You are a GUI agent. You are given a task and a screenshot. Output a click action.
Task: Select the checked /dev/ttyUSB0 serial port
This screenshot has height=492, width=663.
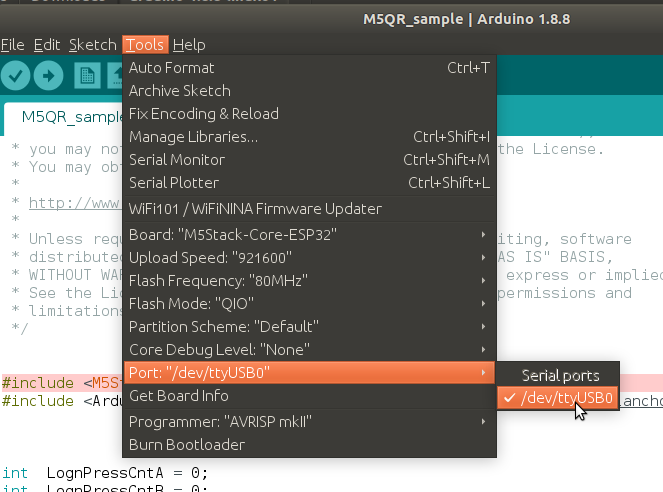558,398
